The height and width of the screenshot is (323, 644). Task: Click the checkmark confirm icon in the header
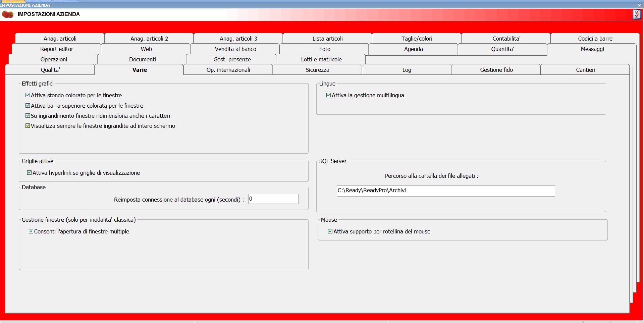tap(636, 14)
